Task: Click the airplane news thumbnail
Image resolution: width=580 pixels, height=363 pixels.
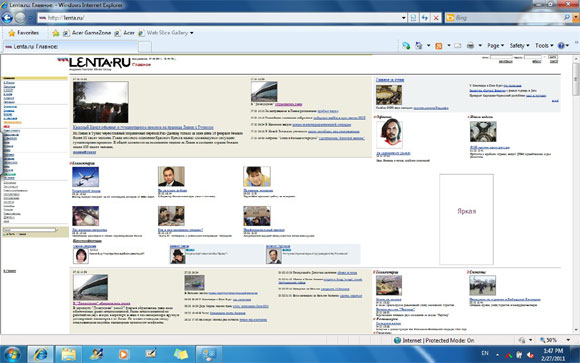Action: coord(85,177)
